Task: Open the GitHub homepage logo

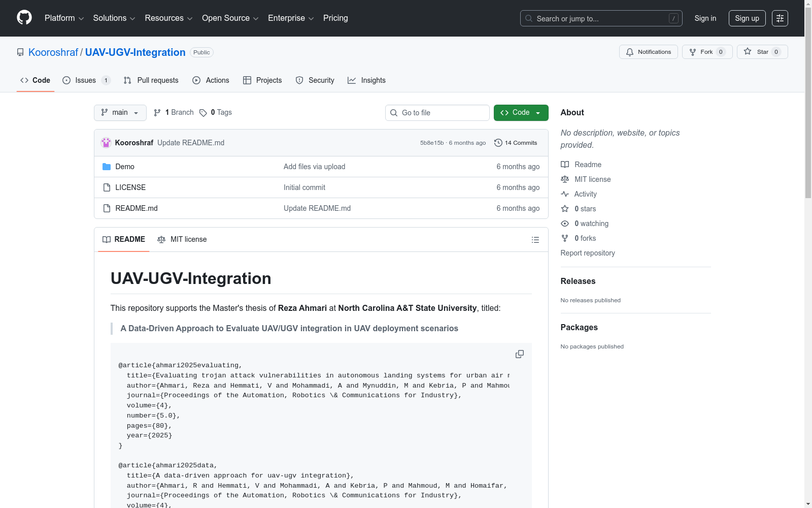Action: tap(24, 18)
